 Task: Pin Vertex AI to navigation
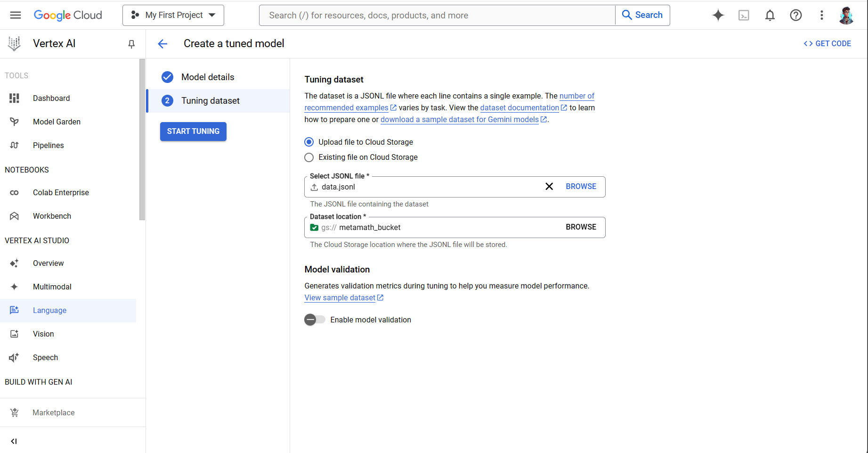131,44
